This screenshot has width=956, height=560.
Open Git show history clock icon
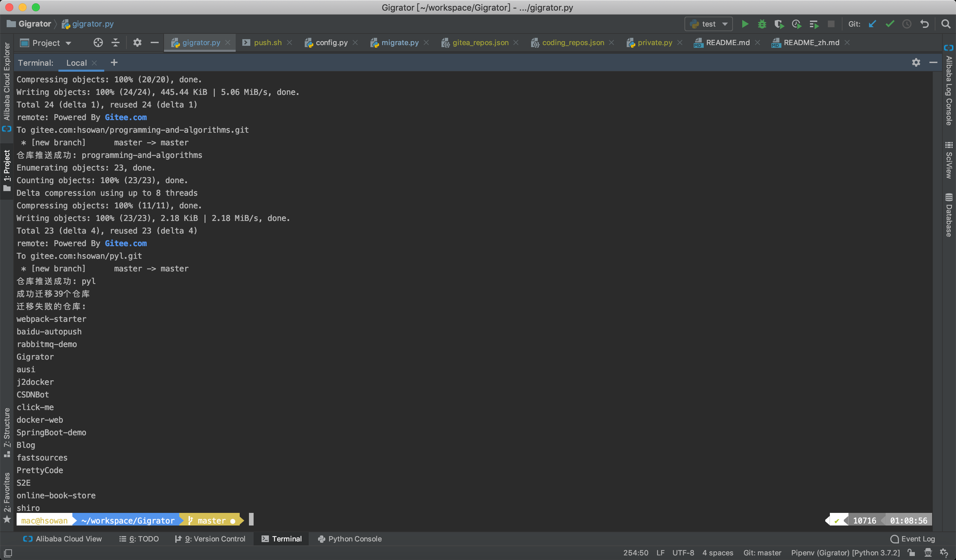click(907, 24)
